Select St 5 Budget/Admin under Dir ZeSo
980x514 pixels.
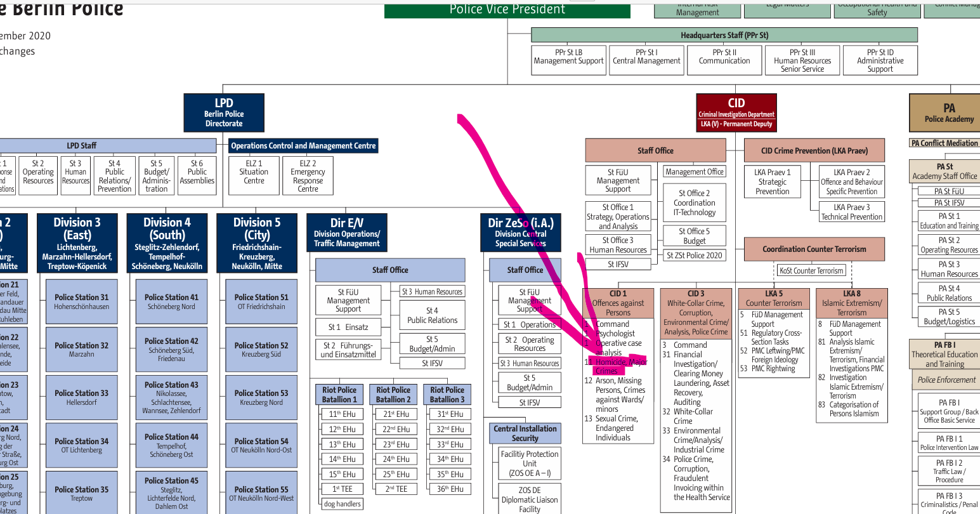coord(530,383)
